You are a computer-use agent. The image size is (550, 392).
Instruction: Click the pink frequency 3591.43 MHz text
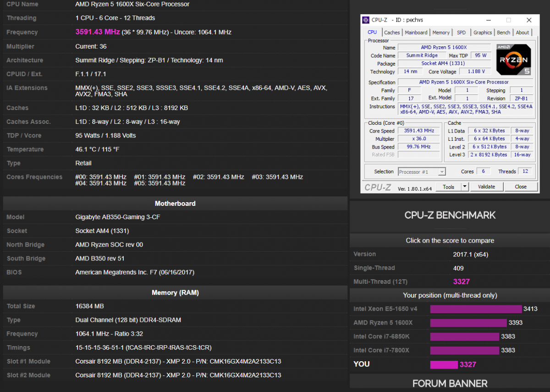[98, 32]
